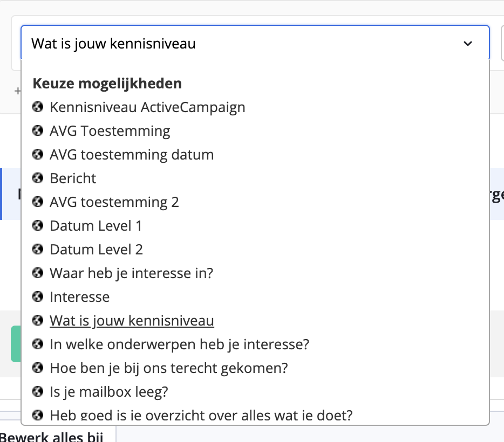Viewport: 504px width, 442px height.
Task: Click the icon before Waar heb je interesse in?
Action: pyautogui.click(x=38, y=273)
